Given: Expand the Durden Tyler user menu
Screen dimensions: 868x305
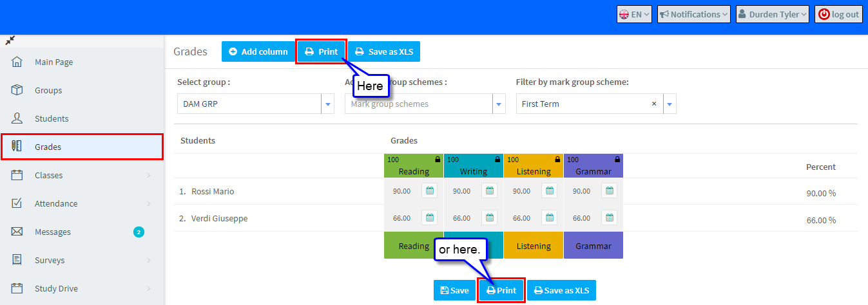Looking at the screenshot, I should [772, 15].
